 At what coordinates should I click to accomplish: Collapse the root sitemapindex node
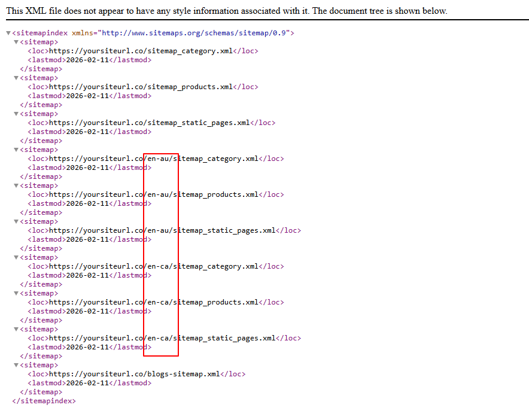[x=8, y=34]
